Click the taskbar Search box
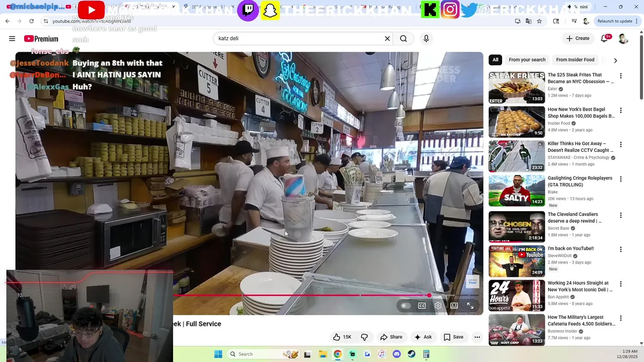This screenshot has height=362, width=644. [x=263, y=354]
